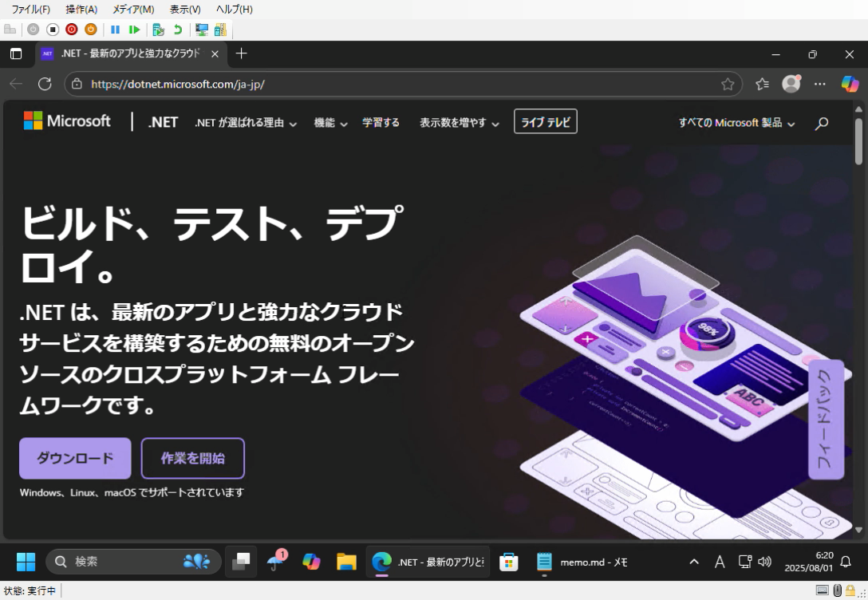868x600 pixels.
Task: Expand the 表示数を増やす dropdown
Action: pos(460,123)
